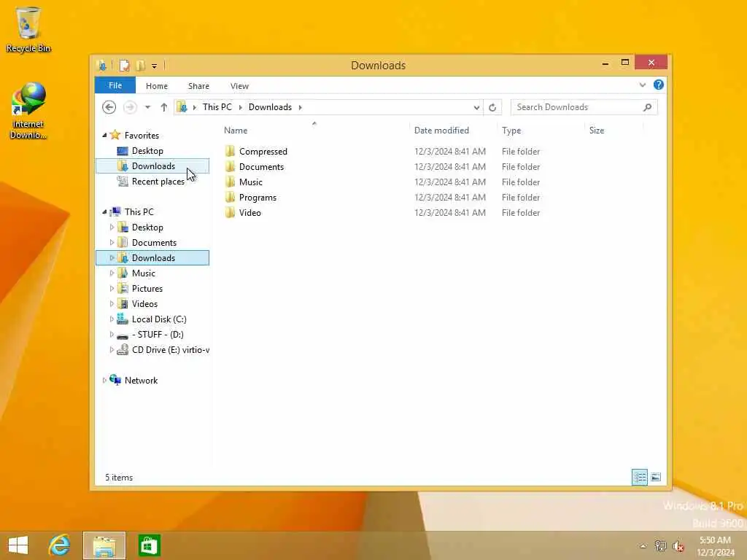Sort by the Size column header

click(597, 131)
